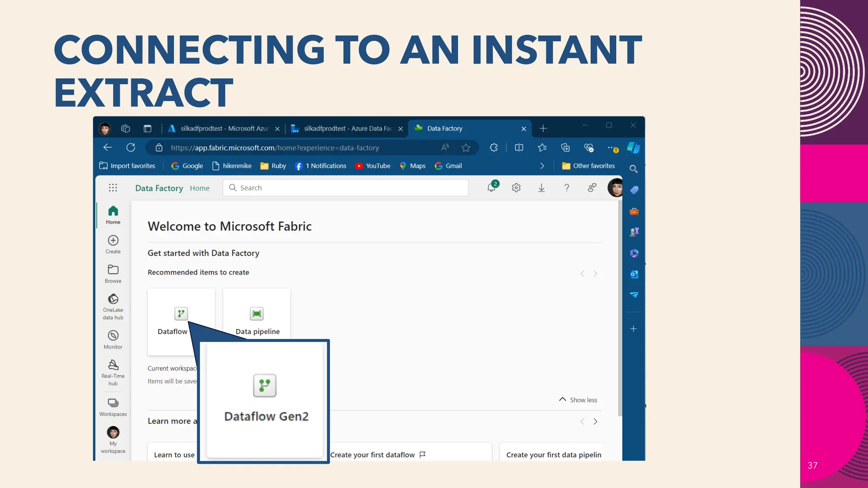Open the YouTube bookmark

(373, 166)
